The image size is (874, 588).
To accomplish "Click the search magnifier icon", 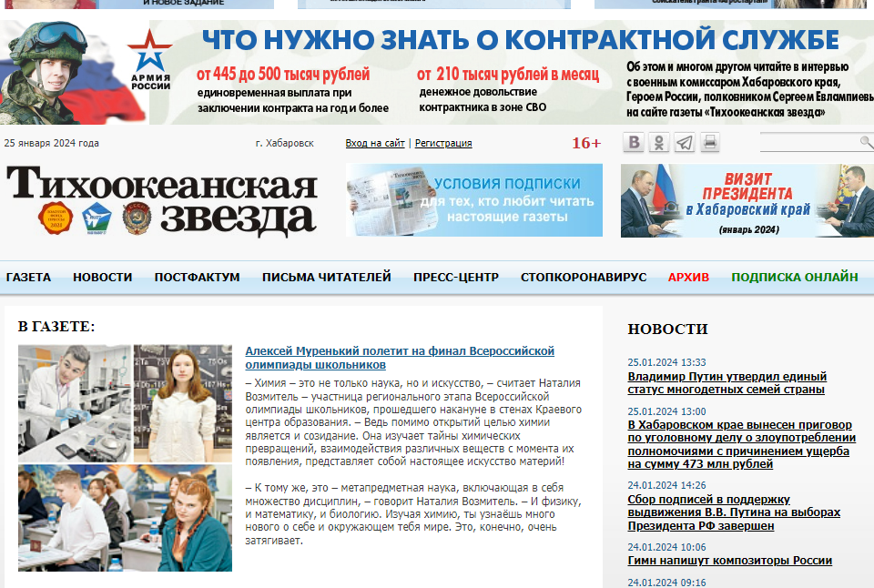I will [866, 143].
